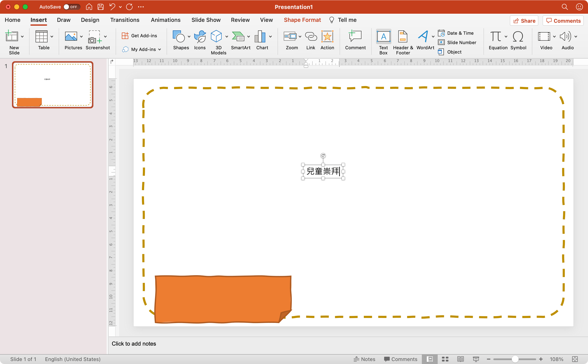Image resolution: width=588 pixels, height=364 pixels.
Task: Expand the Equation dropdown arrow
Action: point(506,37)
